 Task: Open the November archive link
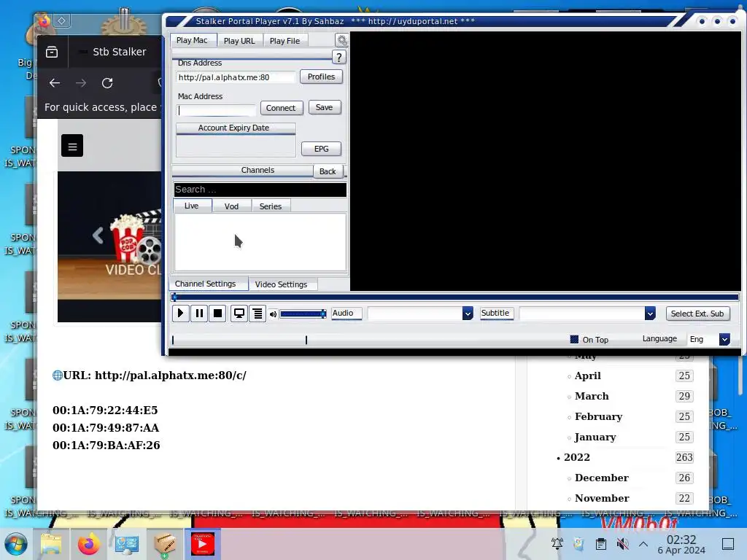tap(602, 498)
